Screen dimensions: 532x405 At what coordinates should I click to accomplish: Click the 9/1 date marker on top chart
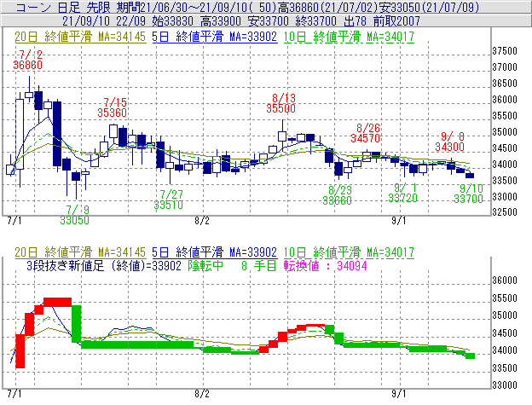(399, 221)
